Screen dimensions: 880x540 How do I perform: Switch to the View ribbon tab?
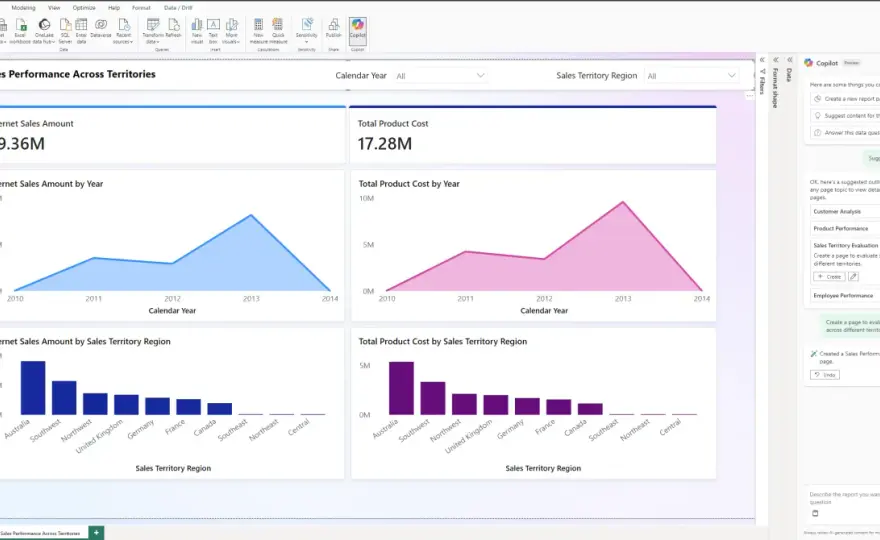(x=54, y=8)
